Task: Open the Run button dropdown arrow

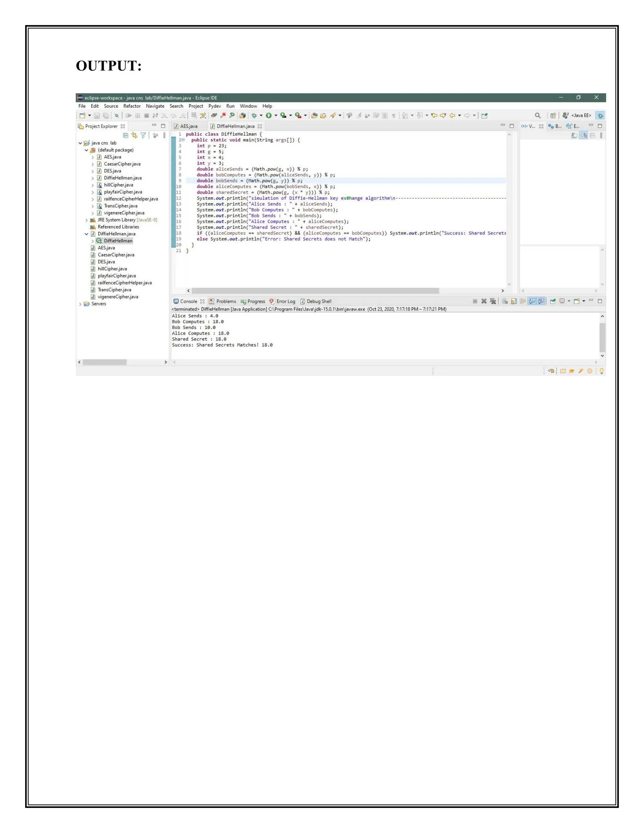Action: 276,116
